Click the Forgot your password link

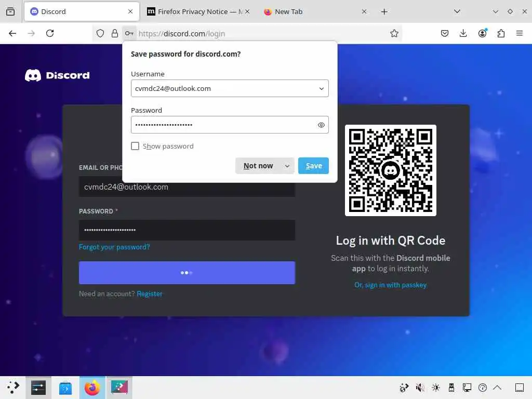pyautogui.click(x=114, y=247)
